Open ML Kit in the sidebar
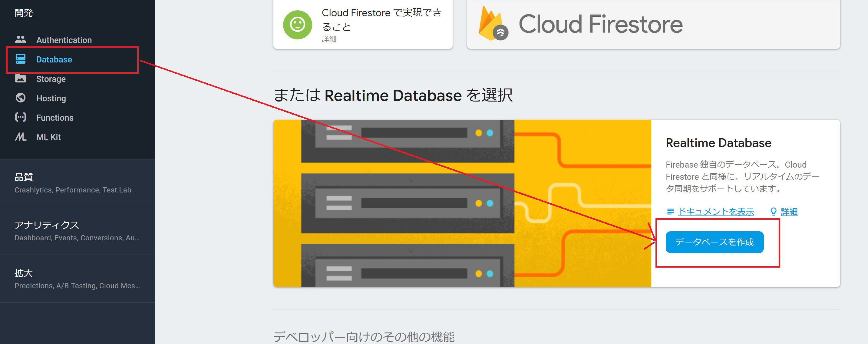 78,137
